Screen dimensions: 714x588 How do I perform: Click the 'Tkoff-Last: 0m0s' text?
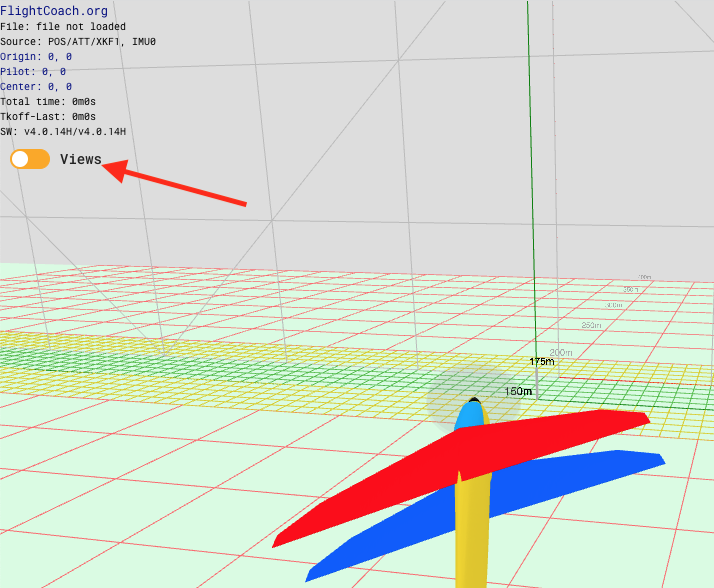[x=48, y=117]
